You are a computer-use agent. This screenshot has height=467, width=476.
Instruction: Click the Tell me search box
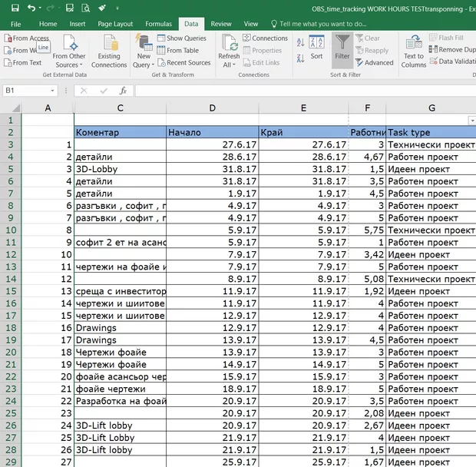point(322,24)
